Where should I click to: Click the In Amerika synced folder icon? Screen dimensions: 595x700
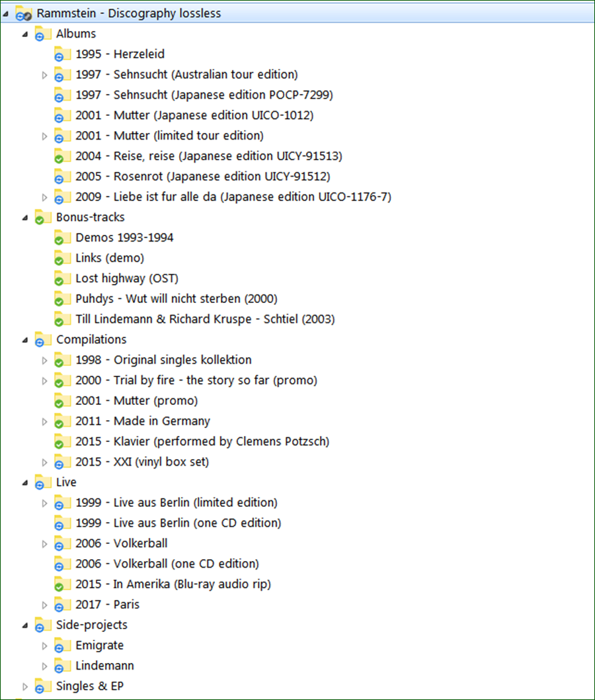62,584
